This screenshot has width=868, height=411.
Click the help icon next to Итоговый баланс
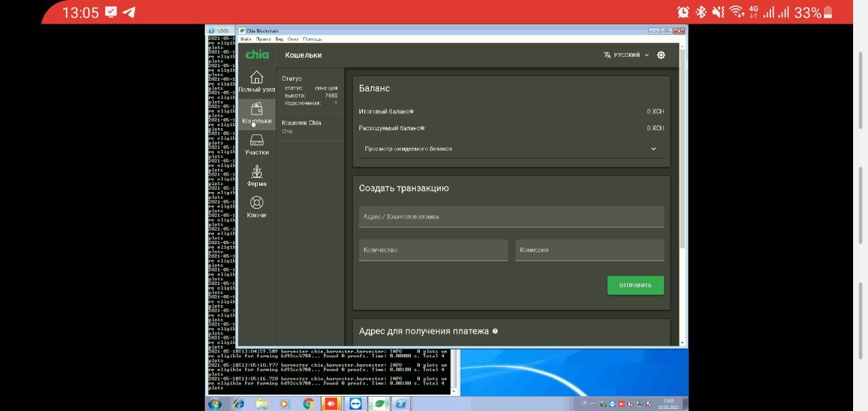click(x=412, y=111)
